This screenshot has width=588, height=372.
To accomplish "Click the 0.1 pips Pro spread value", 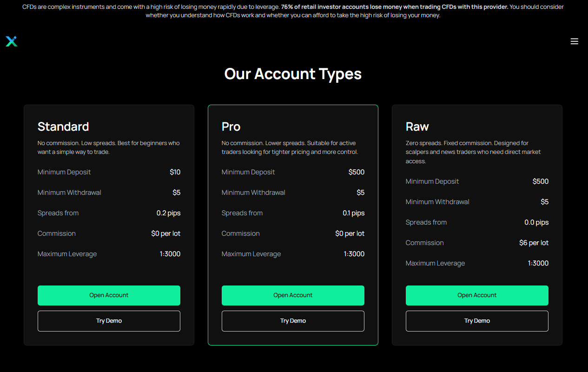I will click(354, 213).
